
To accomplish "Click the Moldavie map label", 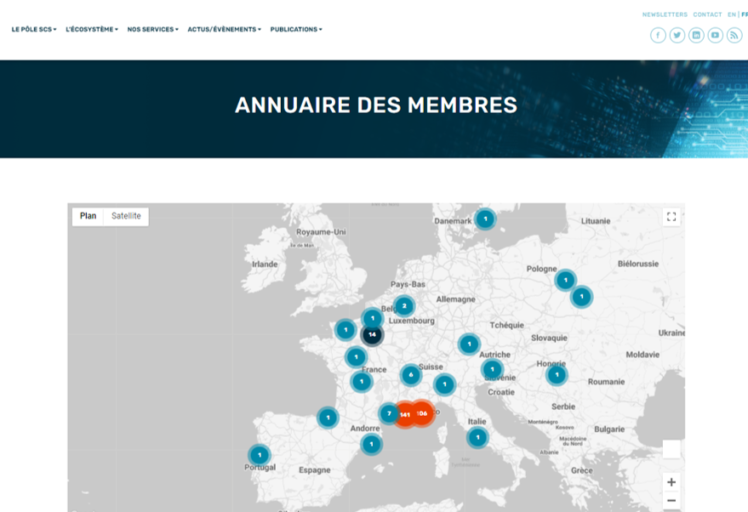I will coord(643,355).
